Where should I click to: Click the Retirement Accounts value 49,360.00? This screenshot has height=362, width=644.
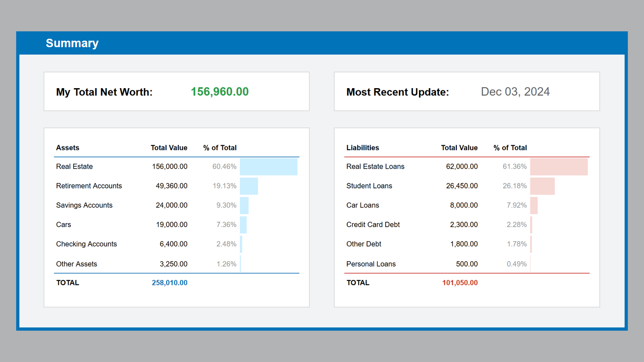(172, 186)
